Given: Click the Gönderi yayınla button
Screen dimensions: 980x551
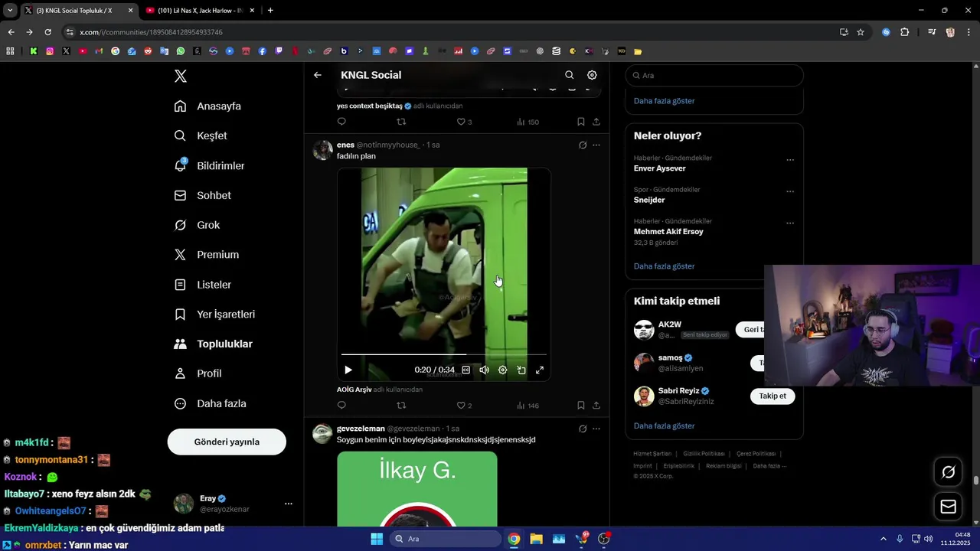Looking at the screenshot, I should click(227, 442).
